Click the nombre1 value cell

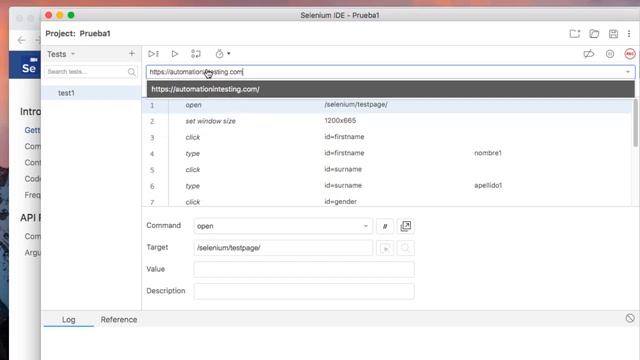[488, 153]
